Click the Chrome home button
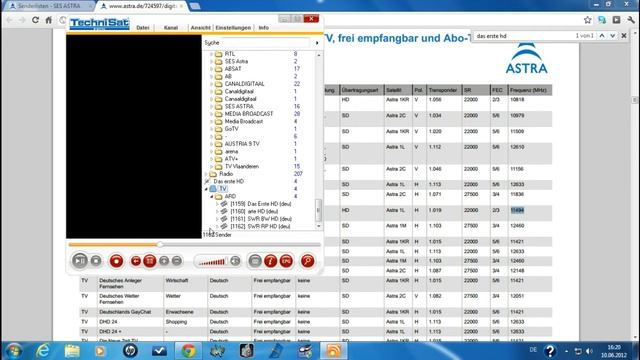Viewport: 640px width, 360px height. (x=49, y=20)
